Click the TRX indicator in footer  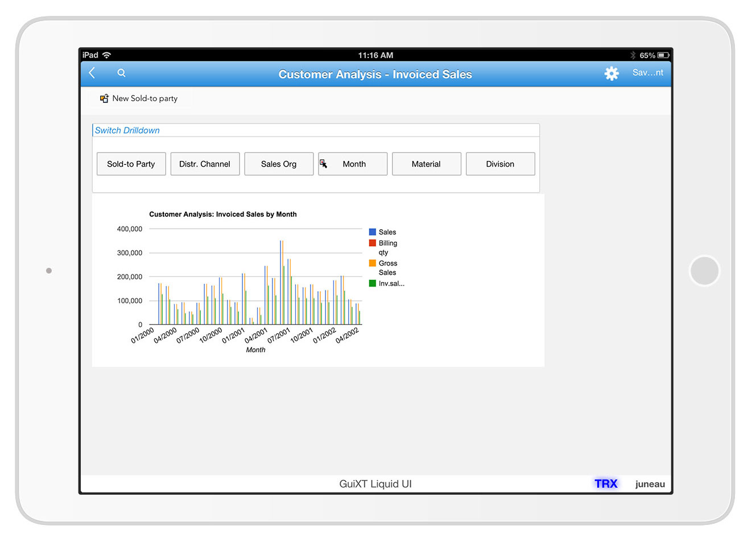click(606, 483)
